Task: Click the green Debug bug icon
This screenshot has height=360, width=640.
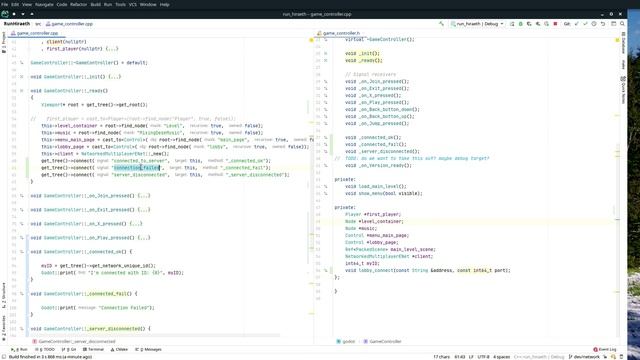Action: (521, 24)
